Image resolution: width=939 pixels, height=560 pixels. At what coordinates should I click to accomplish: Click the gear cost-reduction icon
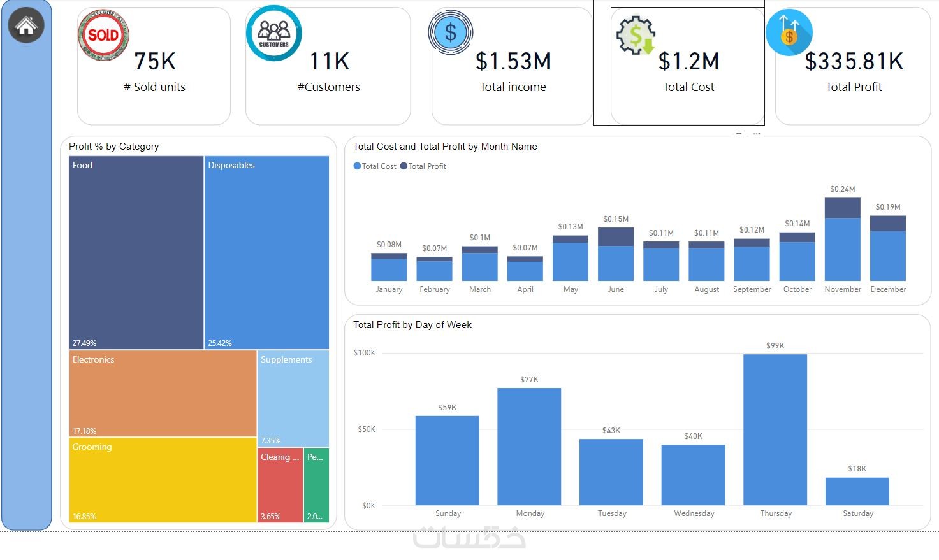tap(636, 36)
